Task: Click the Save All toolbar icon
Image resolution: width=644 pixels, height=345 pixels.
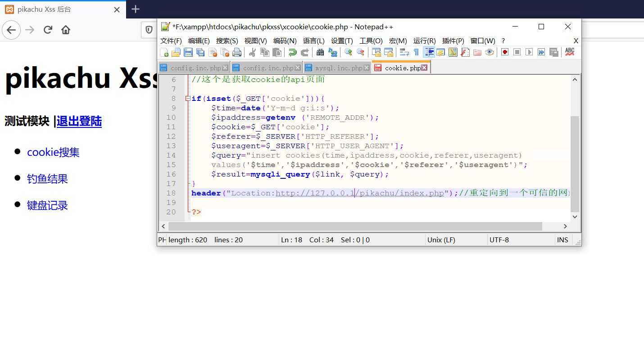Action: click(x=200, y=52)
